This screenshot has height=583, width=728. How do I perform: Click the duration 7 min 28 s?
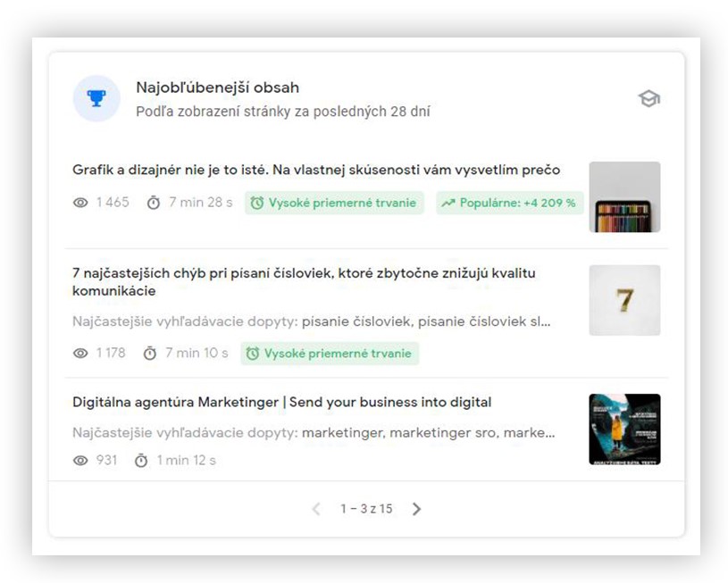tap(201, 203)
